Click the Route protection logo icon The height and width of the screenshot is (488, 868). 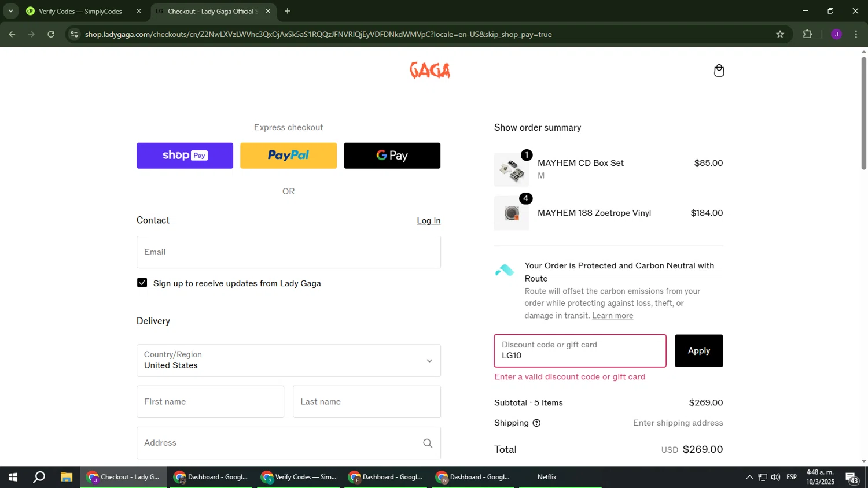pyautogui.click(x=505, y=270)
